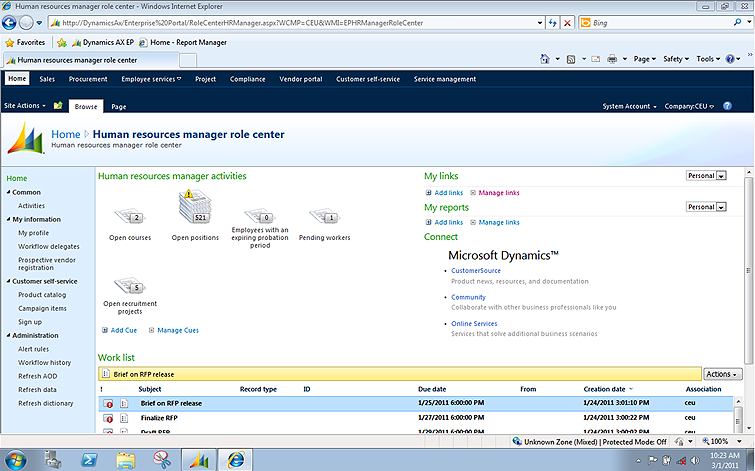The image size is (755, 471).
Task: Open the System Account dropdown
Action: [629, 106]
